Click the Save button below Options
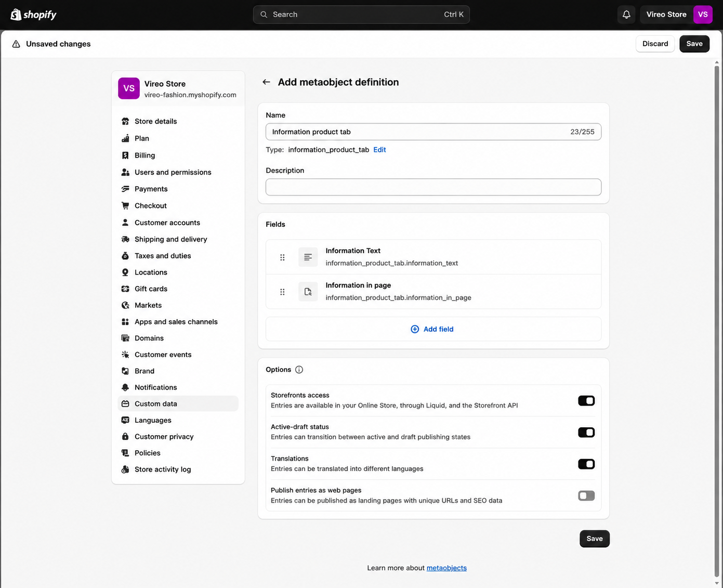Viewport: 723px width, 588px height. (595, 539)
